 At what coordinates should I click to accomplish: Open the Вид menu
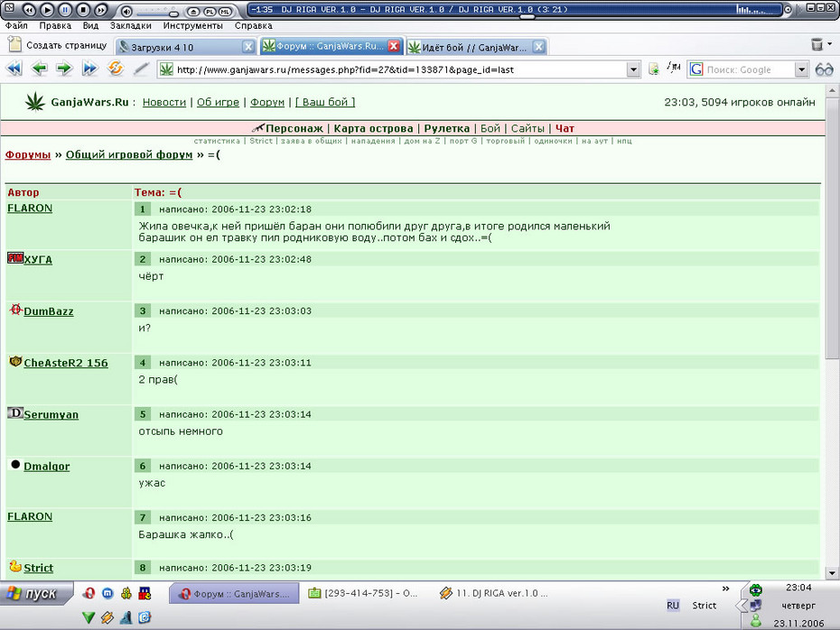90,25
